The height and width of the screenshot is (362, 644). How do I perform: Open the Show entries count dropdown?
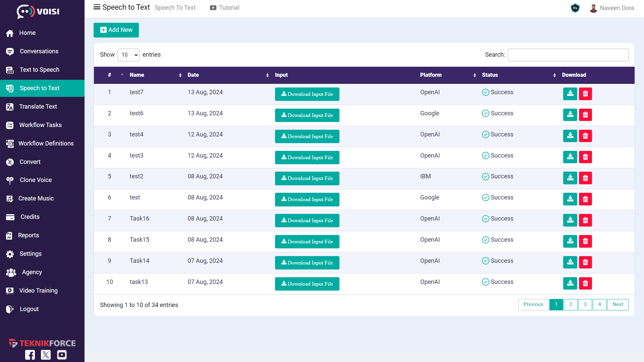click(x=128, y=55)
